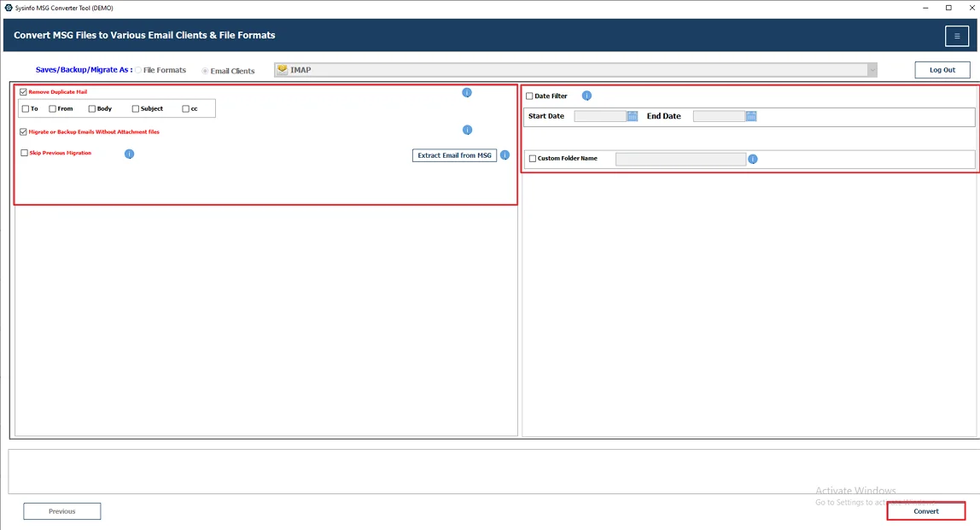Image resolution: width=980 pixels, height=530 pixels.
Task: Click the info icon beside Date Filter
Action: pyautogui.click(x=586, y=96)
